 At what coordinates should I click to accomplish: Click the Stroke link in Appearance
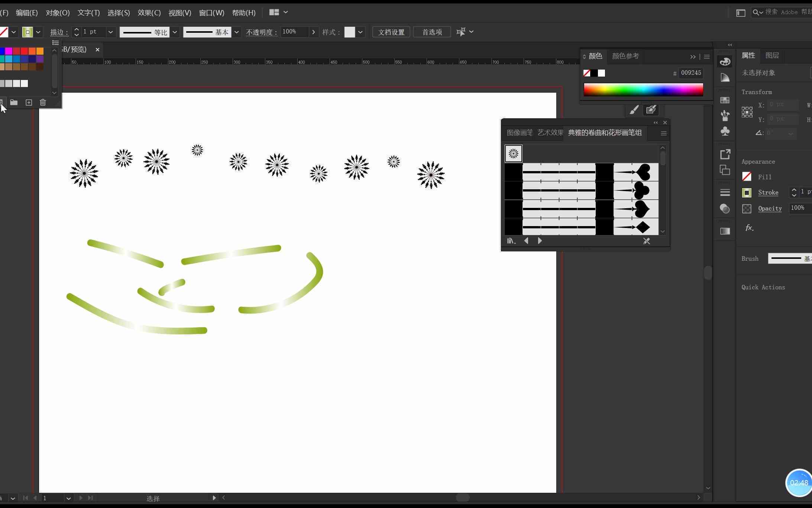pos(768,192)
